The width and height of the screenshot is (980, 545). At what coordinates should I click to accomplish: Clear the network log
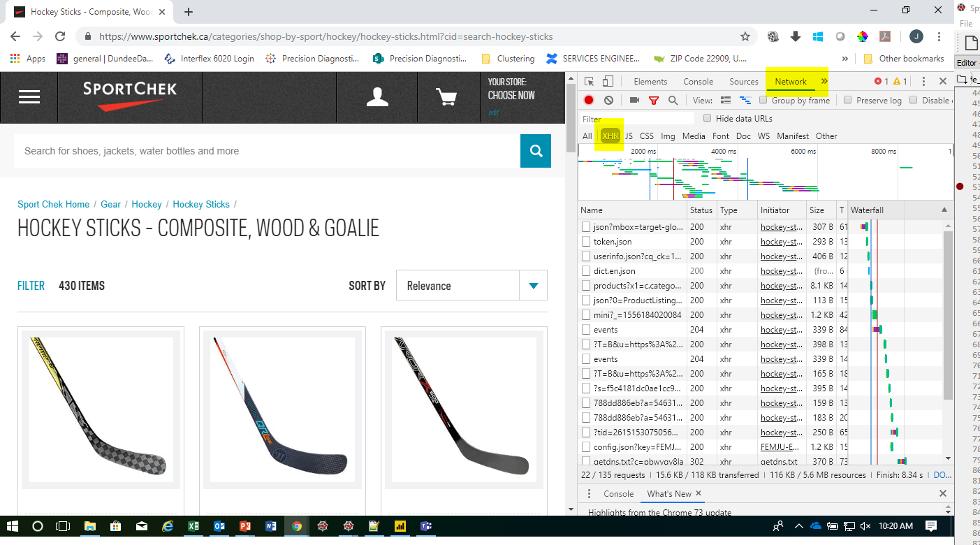click(608, 101)
